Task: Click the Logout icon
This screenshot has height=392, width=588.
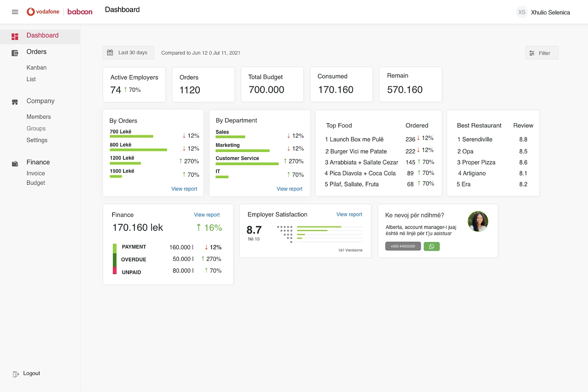Action: [15, 373]
